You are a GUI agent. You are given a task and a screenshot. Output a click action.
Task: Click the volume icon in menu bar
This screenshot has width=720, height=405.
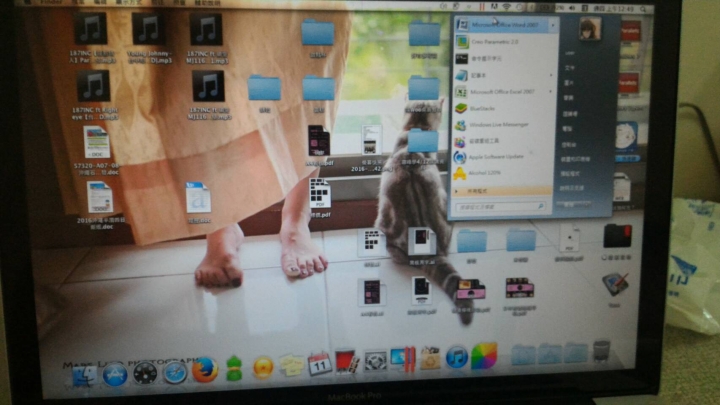pos(572,8)
